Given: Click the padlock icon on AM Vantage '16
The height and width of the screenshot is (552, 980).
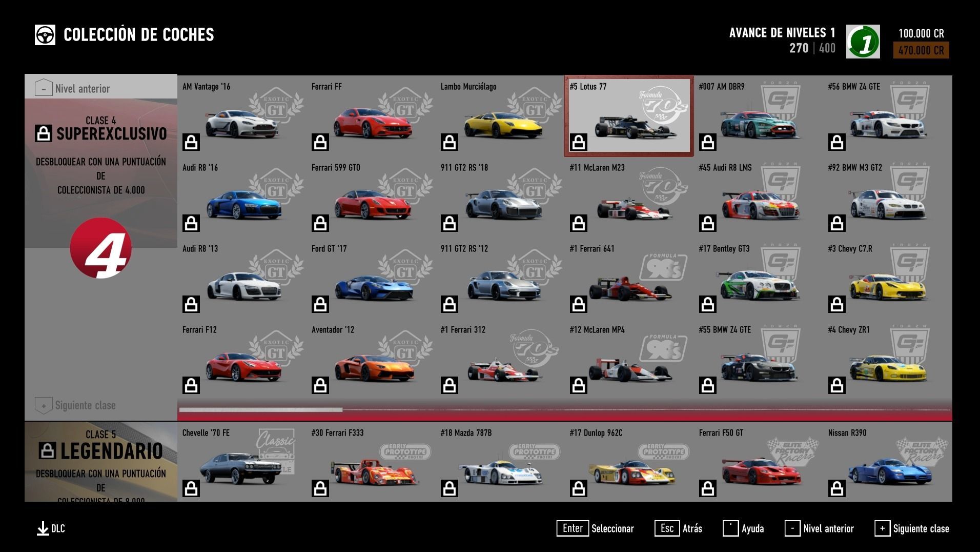Looking at the screenshot, I should 191,142.
